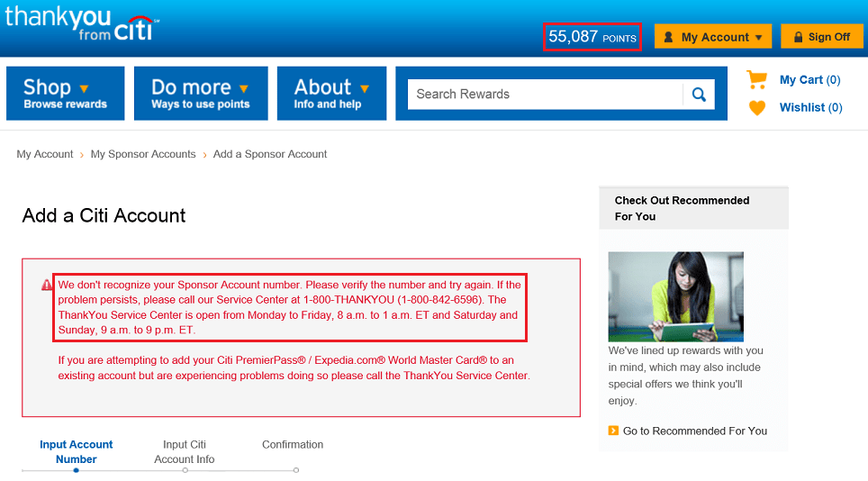Click the "We've lined up rewards" description
Image resolution: width=868 pixels, height=481 pixels.
[686, 376]
